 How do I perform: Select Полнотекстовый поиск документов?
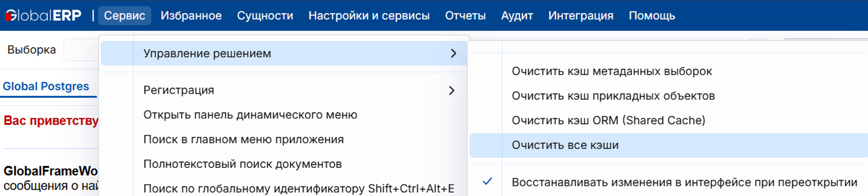[x=242, y=164]
